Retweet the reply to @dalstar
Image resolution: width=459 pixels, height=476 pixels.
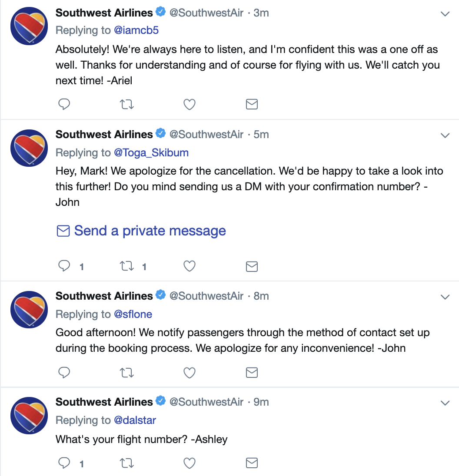tap(126, 463)
